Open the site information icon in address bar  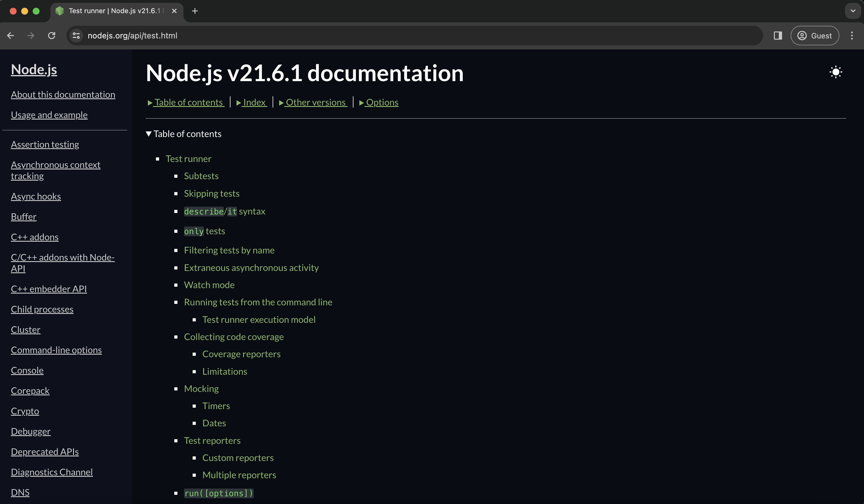coord(76,36)
